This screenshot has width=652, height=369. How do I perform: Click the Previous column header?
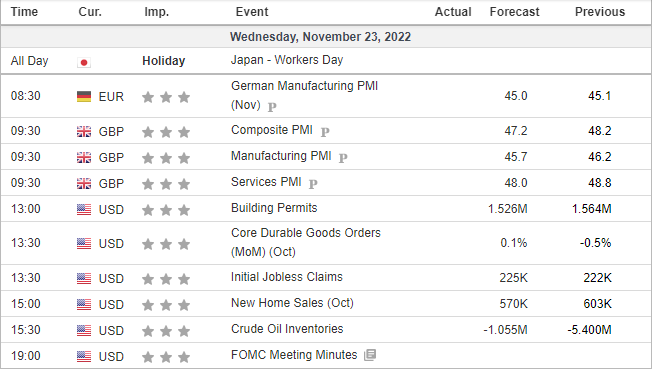coord(600,12)
